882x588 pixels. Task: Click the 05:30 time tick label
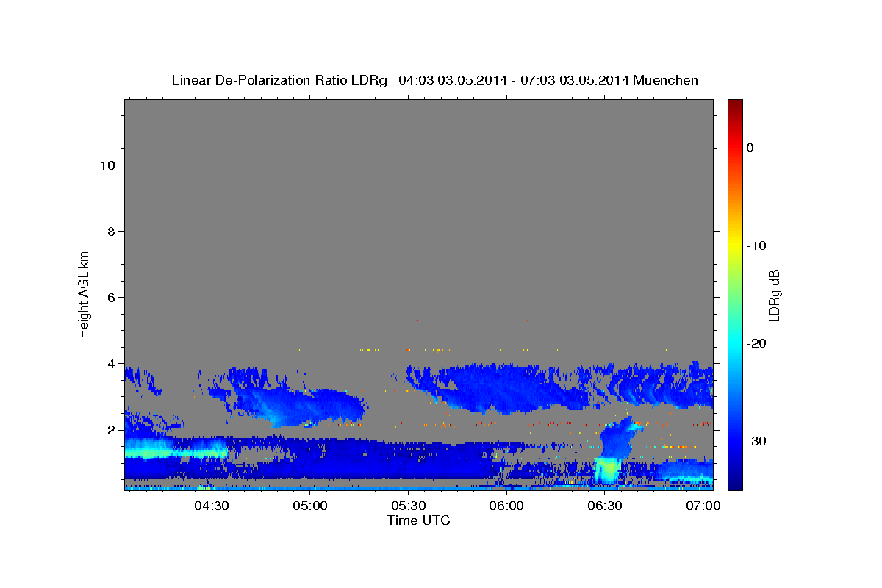tap(409, 506)
